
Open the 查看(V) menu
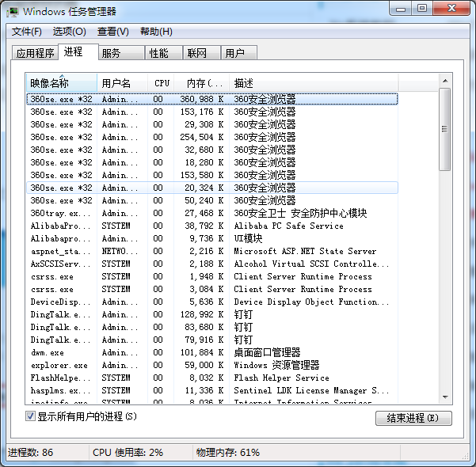(x=113, y=31)
